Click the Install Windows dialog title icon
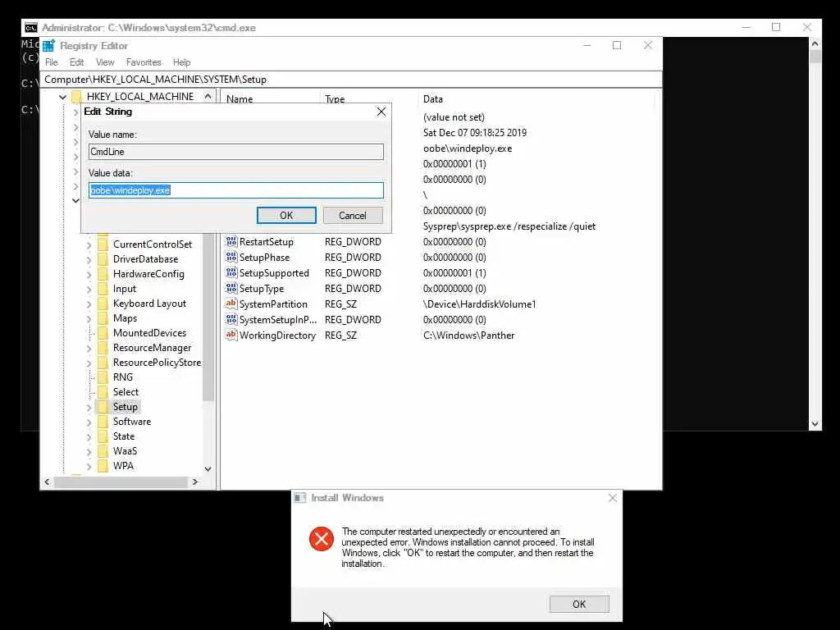Screen dimensions: 840x630 (300, 498)
